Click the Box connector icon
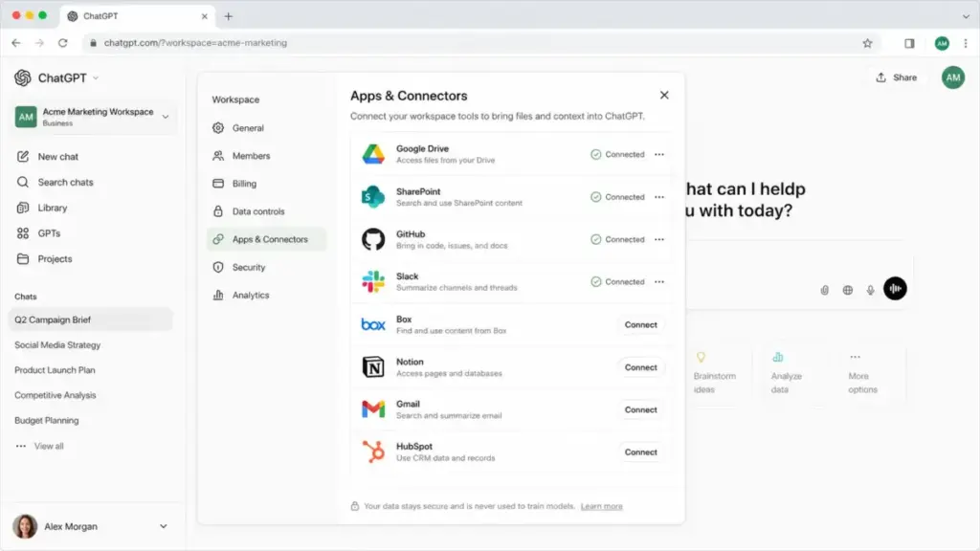 pos(374,325)
